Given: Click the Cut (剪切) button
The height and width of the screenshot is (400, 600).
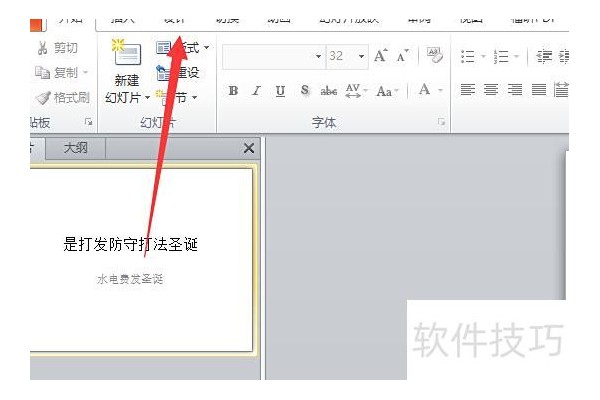Looking at the screenshot, I should coord(57,48).
